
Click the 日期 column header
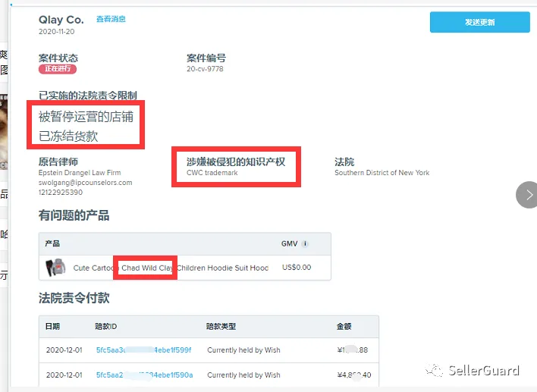coord(52,326)
